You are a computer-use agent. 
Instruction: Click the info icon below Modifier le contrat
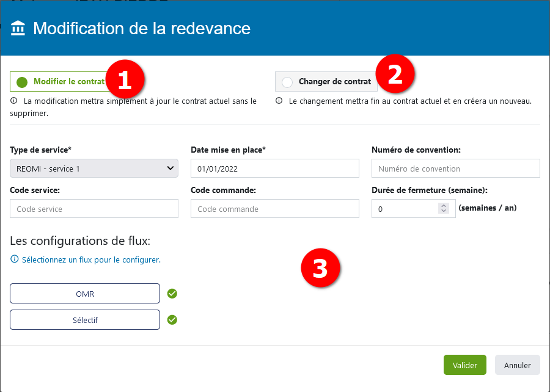coord(13,101)
